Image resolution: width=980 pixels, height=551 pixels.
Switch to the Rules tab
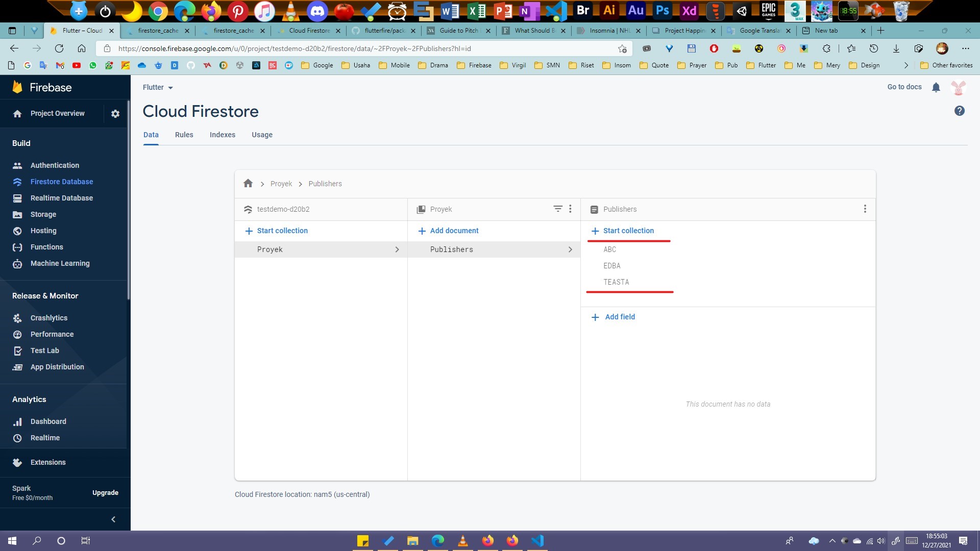tap(184, 135)
